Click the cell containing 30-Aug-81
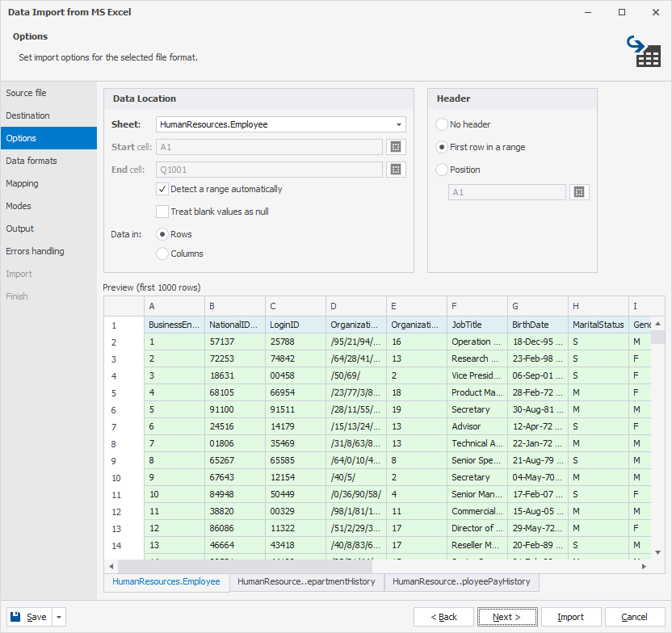This screenshot has width=672, height=633. coord(538,409)
